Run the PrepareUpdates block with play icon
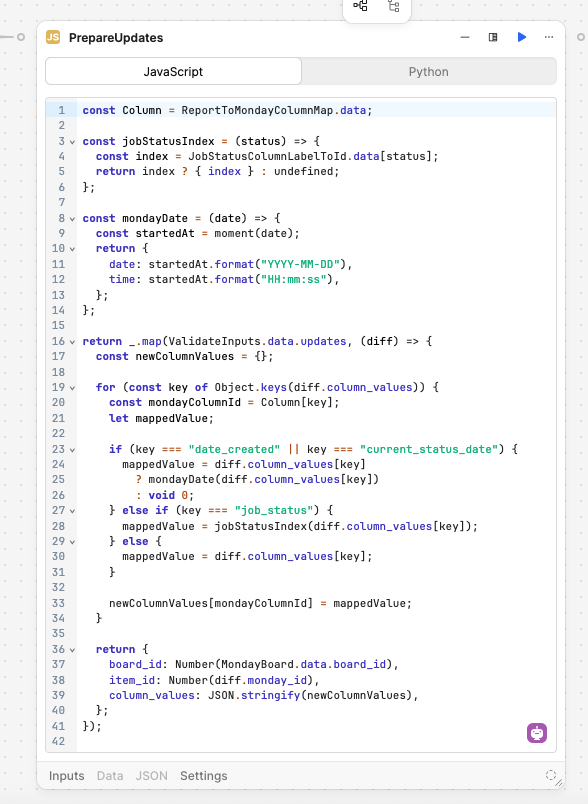 (x=522, y=37)
